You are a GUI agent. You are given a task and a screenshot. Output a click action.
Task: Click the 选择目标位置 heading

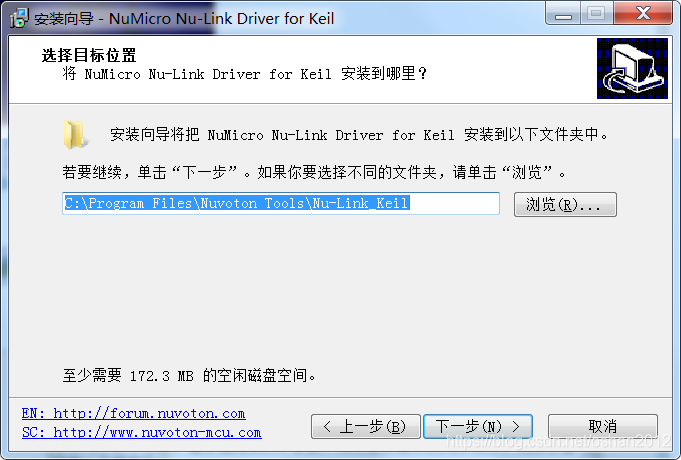(89, 56)
